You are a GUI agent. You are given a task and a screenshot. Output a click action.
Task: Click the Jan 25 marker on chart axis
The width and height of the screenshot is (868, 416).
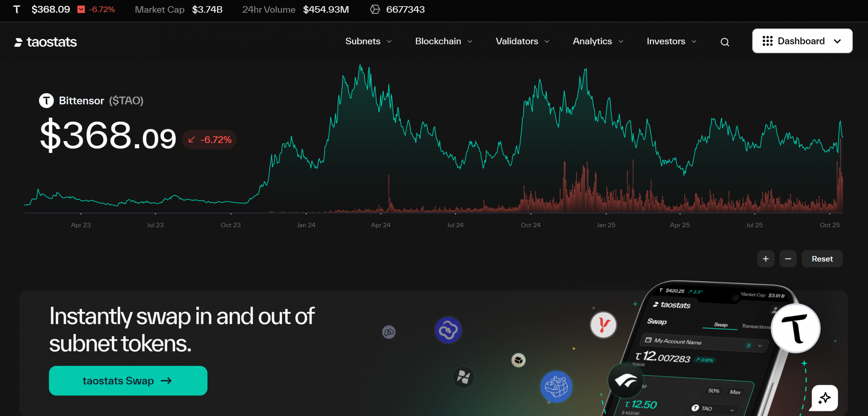click(606, 225)
